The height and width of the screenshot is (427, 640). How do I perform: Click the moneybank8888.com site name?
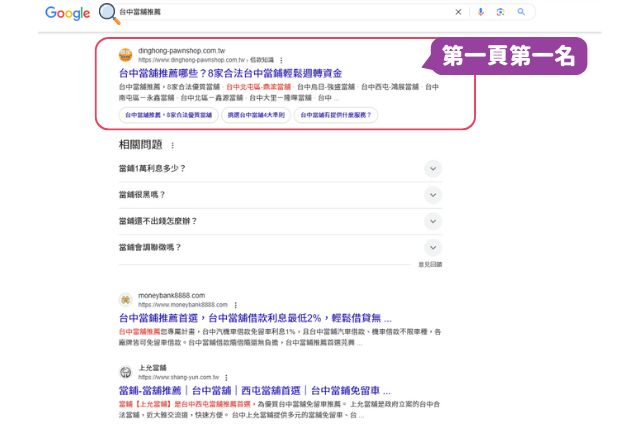click(171, 295)
